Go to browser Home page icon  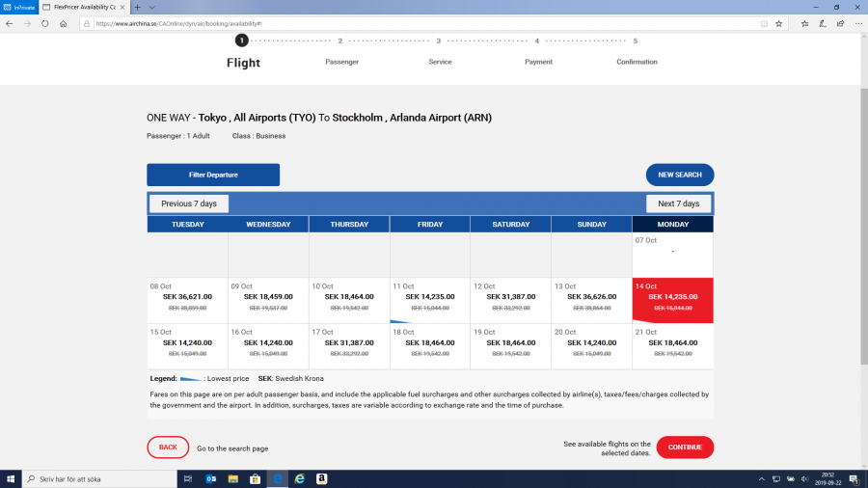pyautogui.click(x=64, y=23)
